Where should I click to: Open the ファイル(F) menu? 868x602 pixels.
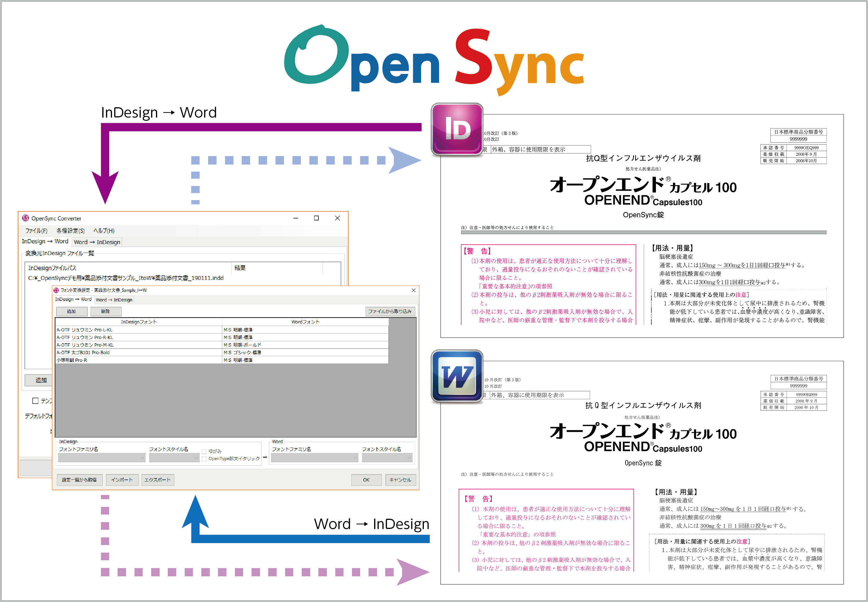tap(36, 231)
